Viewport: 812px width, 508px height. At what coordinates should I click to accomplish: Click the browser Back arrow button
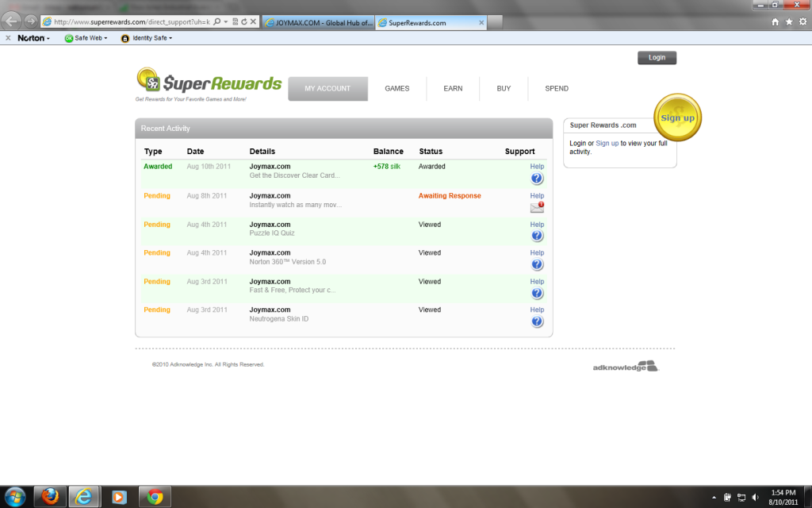[11, 21]
